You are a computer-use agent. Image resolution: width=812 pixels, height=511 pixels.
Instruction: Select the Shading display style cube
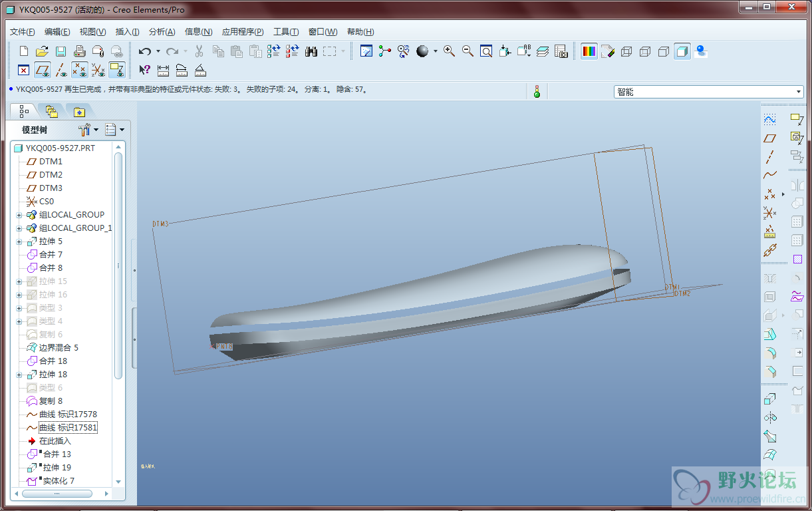click(x=682, y=51)
